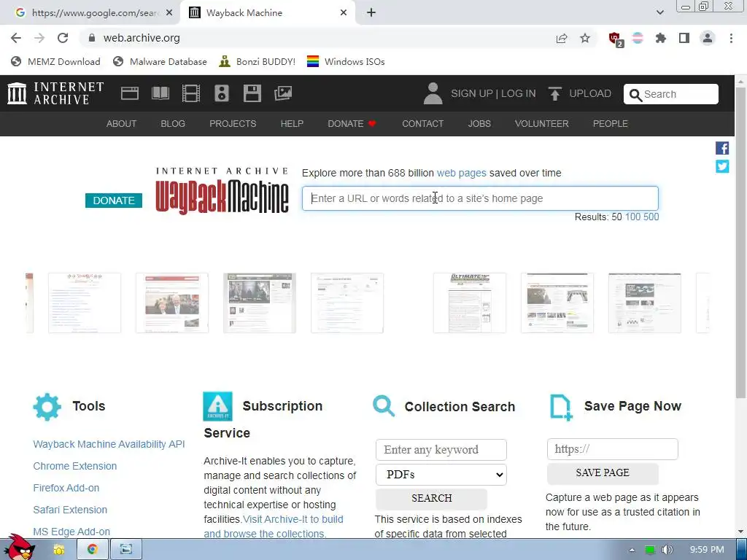Image resolution: width=747 pixels, height=560 pixels.
Task: Show hidden system tray icons arrow
Action: [632, 550]
